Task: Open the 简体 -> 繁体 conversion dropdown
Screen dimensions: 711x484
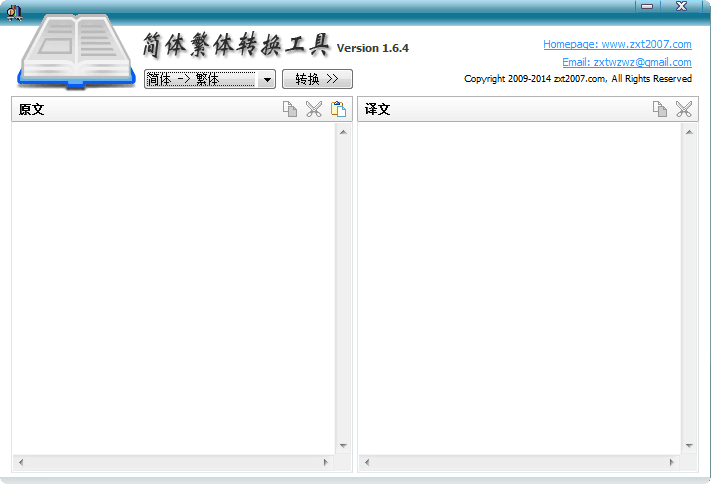Action: (210, 79)
